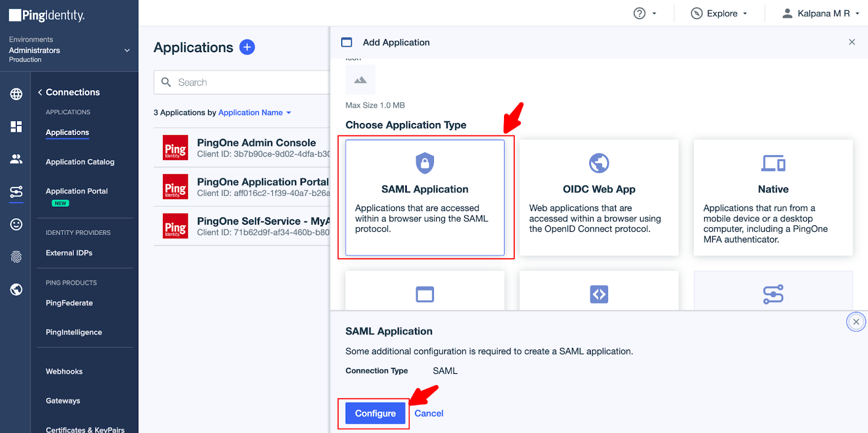868x433 pixels.
Task: Open the PingOne Self-Service entry
Action: tap(242, 226)
